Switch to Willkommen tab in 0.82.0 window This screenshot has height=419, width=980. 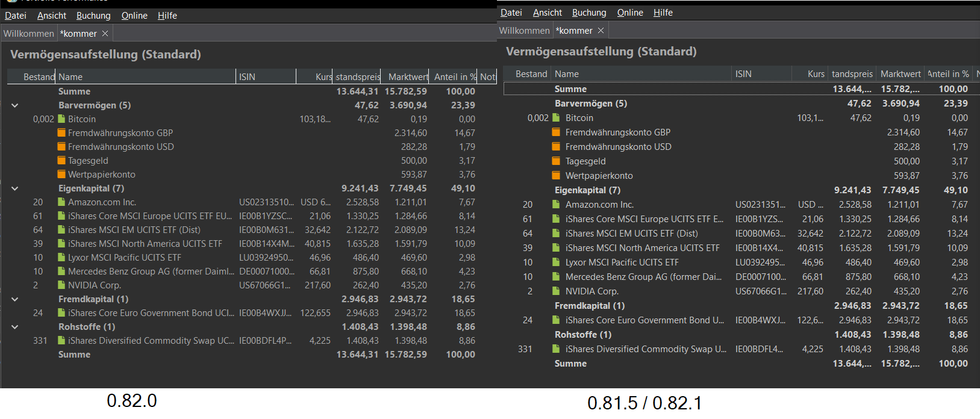point(29,34)
